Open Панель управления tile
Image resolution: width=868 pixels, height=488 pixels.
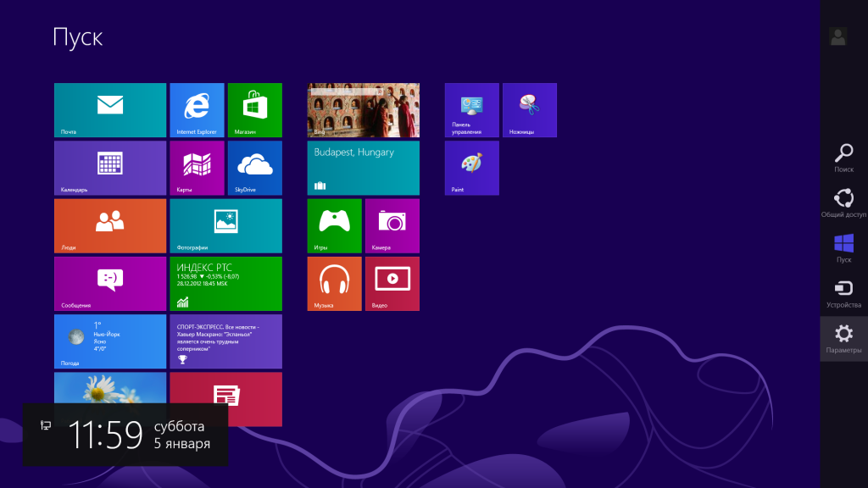pos(471,110)
